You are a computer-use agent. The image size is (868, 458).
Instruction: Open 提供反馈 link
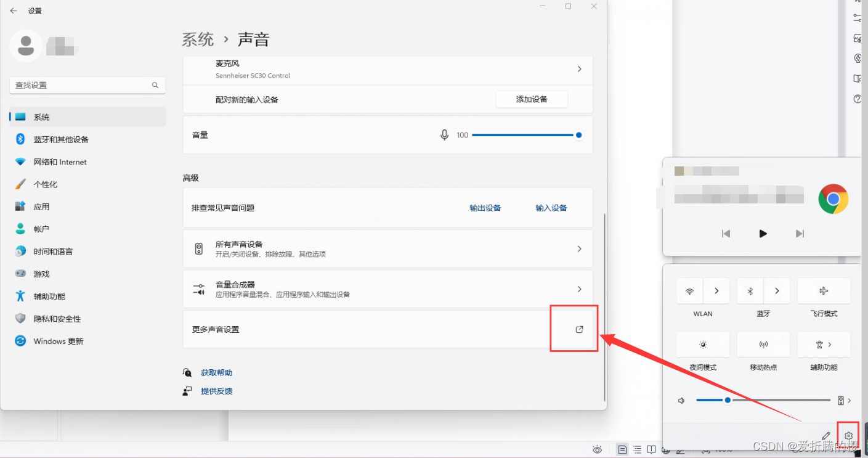pos(217,391)
